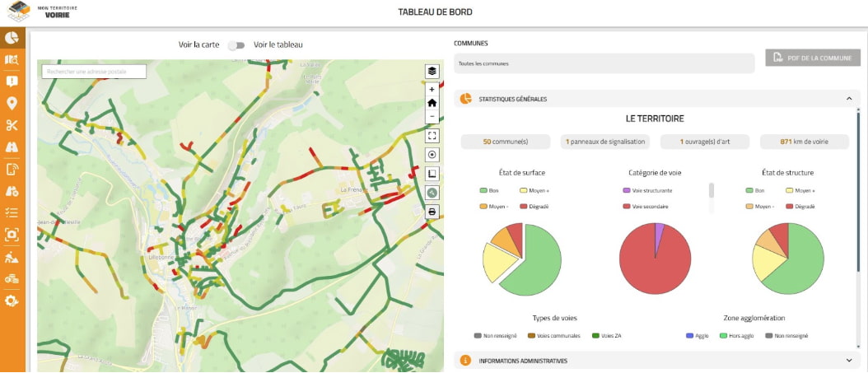
Task: Click the map search sidebar icon
Action: [12, 60]
